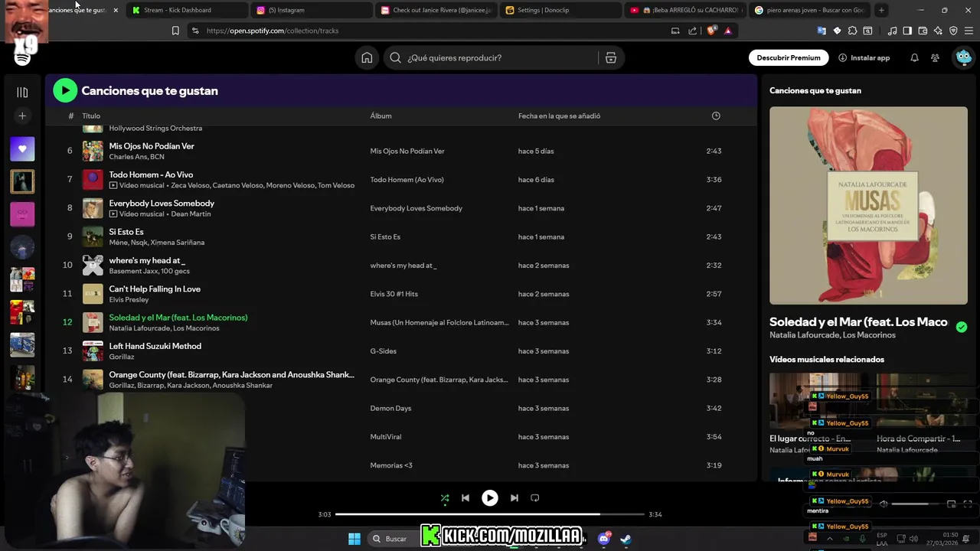Bookmark this page icon in toolbar
The width and height of the screenshot is (980, 551).
[x=175, y=31]
